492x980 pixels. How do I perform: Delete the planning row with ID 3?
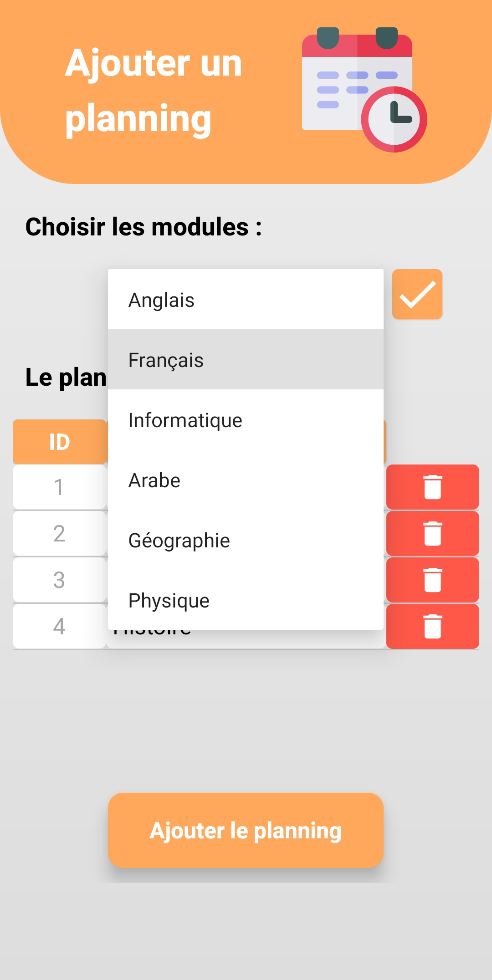[x=431, y=580]
